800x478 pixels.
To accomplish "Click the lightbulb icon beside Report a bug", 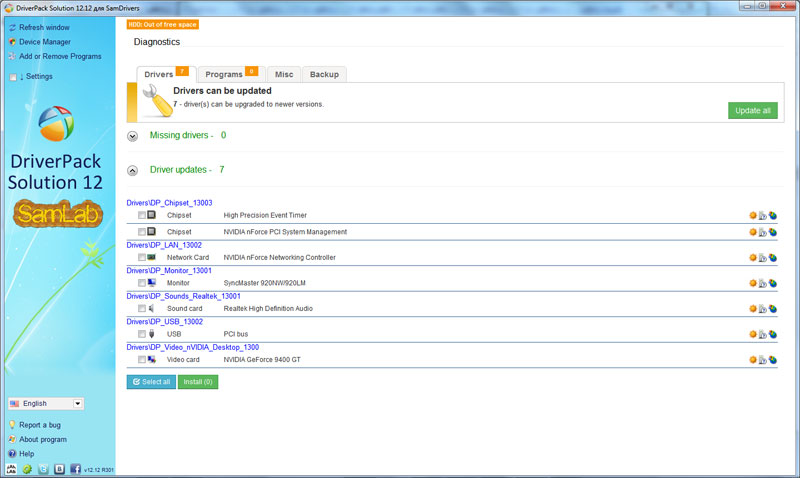I will [x=12, y=424].
